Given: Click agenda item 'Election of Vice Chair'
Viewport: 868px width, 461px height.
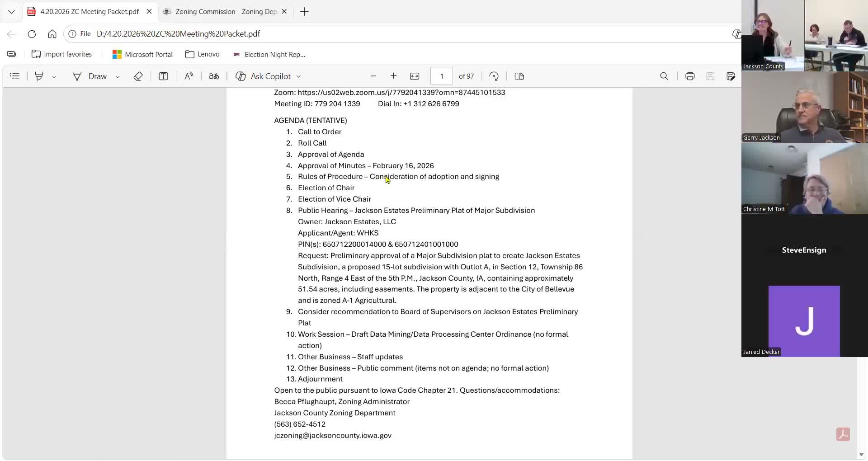Looking at the screenshot, I should click(335, 199).
